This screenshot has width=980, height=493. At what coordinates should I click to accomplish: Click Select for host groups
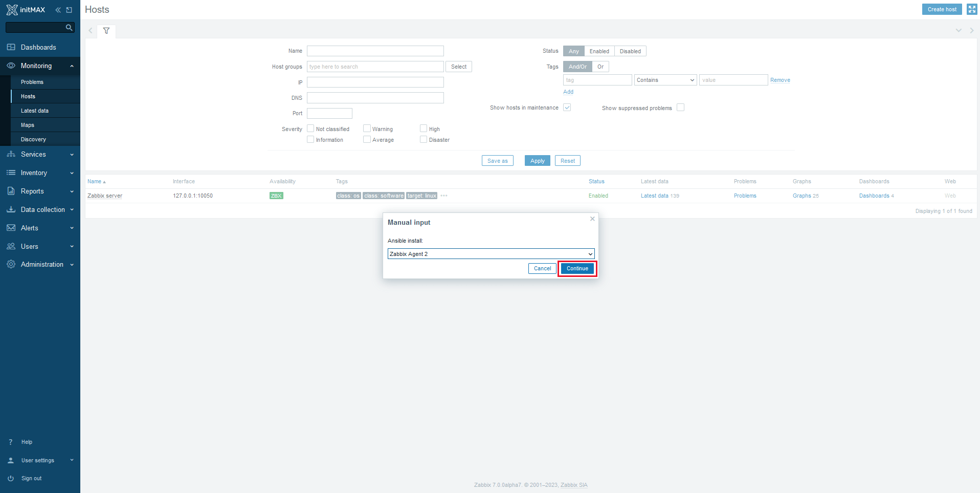click(x=459, y=67)
